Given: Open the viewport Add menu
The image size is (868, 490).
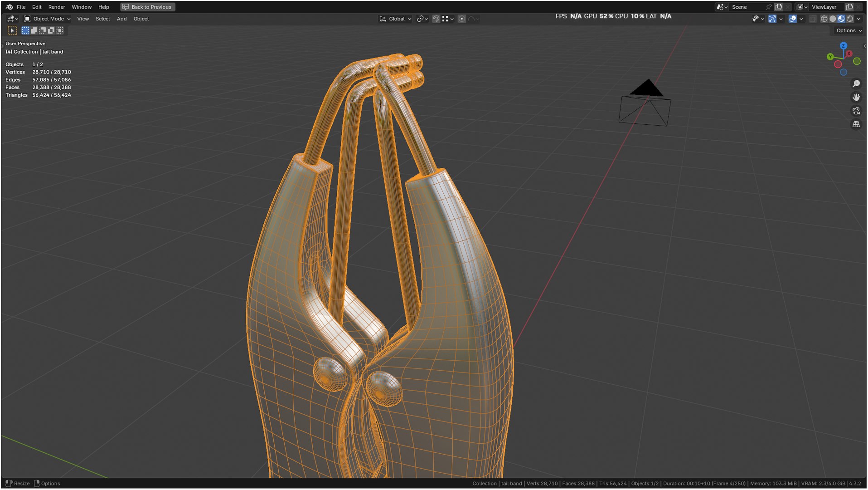Looking at the screenshot, I should pyautogui.click(x=122, y=19).
